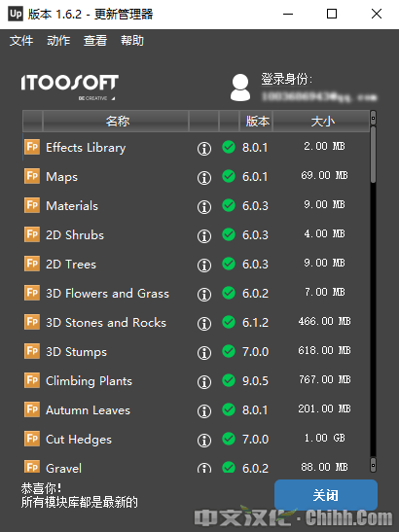Show info for Maps library

pos(204,177)
